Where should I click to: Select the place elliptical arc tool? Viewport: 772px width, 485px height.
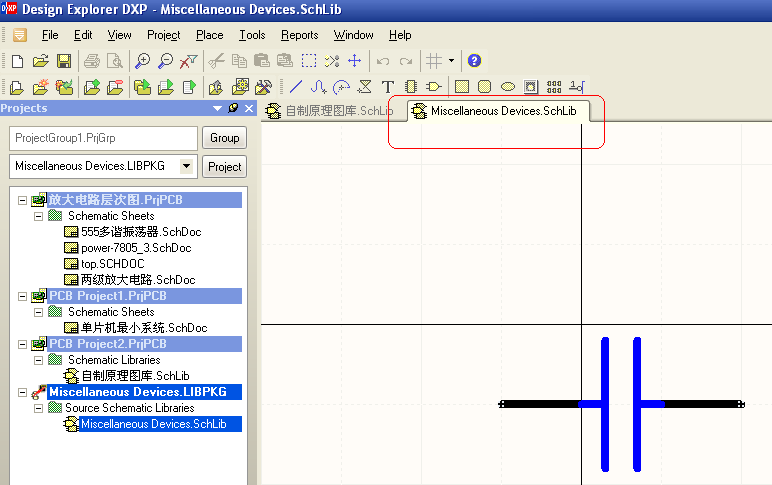(x=341, y=87)
